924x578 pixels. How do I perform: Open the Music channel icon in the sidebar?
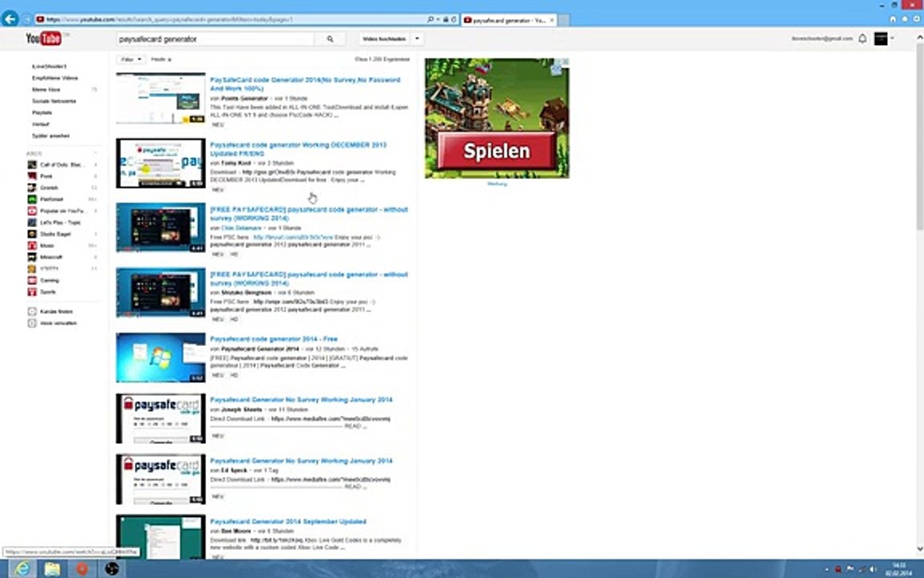(32, 246)
